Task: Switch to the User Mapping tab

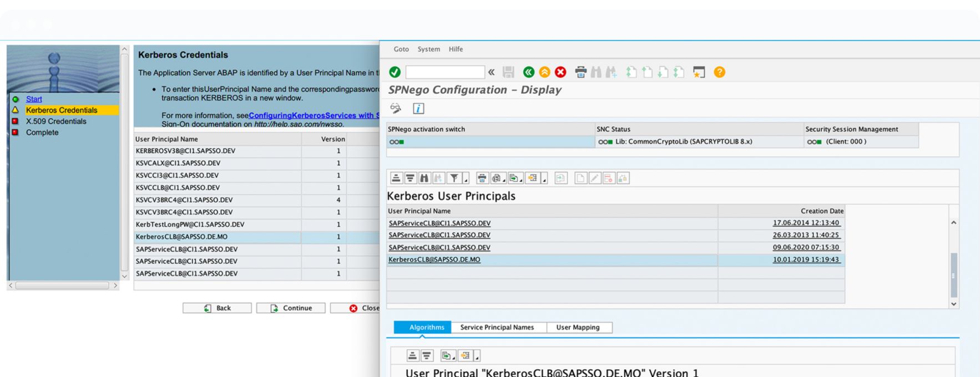Action: click(578, 328)
